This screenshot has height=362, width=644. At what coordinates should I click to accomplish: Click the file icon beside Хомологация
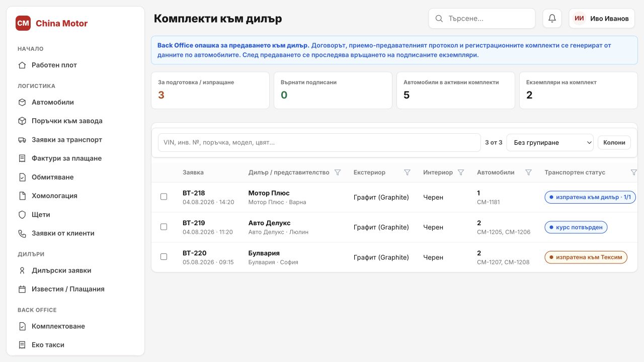(22, 196)
